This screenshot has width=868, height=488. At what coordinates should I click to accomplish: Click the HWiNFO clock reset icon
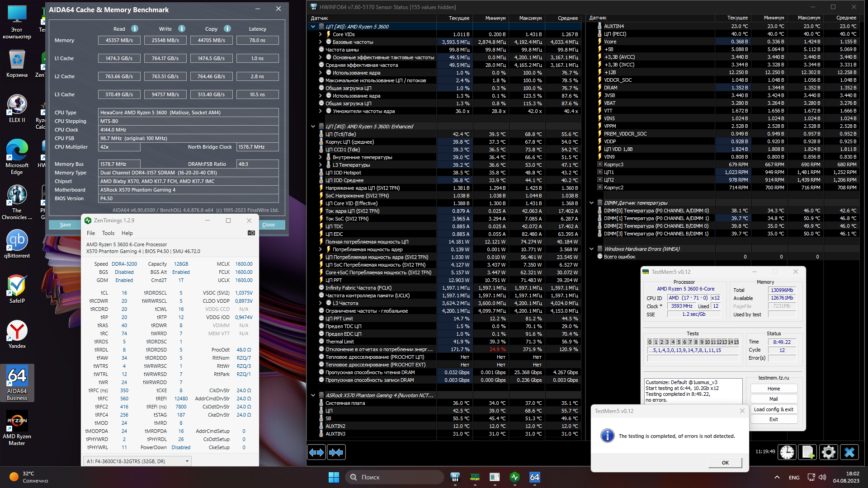[x=787, y=452]
